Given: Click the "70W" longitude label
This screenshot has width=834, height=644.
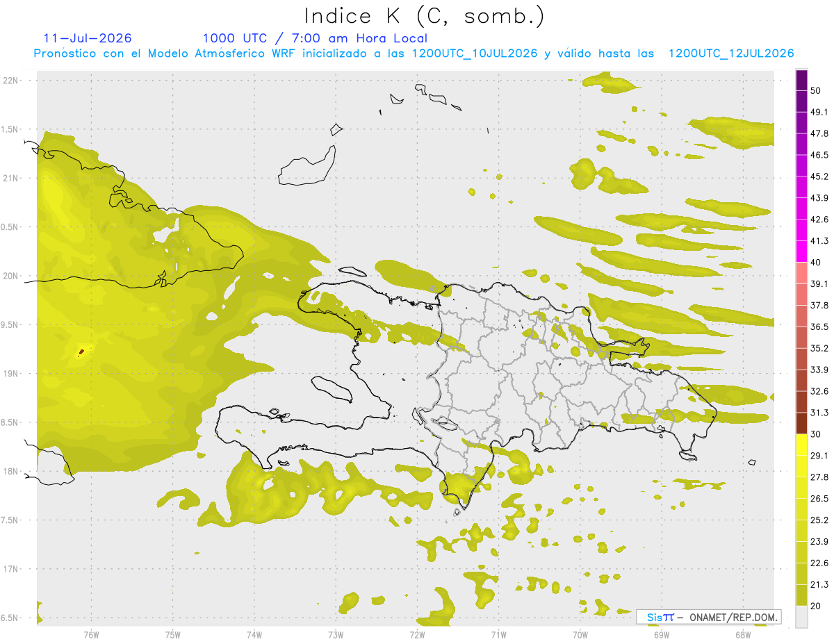Looking at the screenshot, I should click(x=580, y=634).
